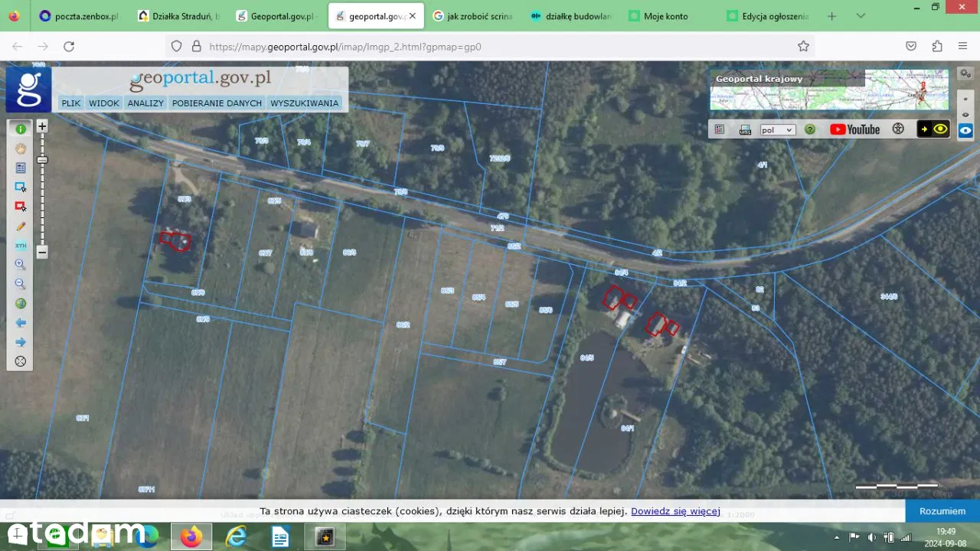Open the 'Dowiedz się więcej' link
Viewport: 980px width, 551px height.
pyautogui.click(x=675, y=511)
